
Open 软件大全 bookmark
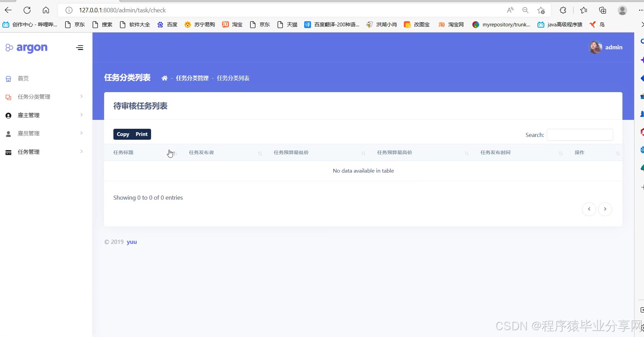135,25
